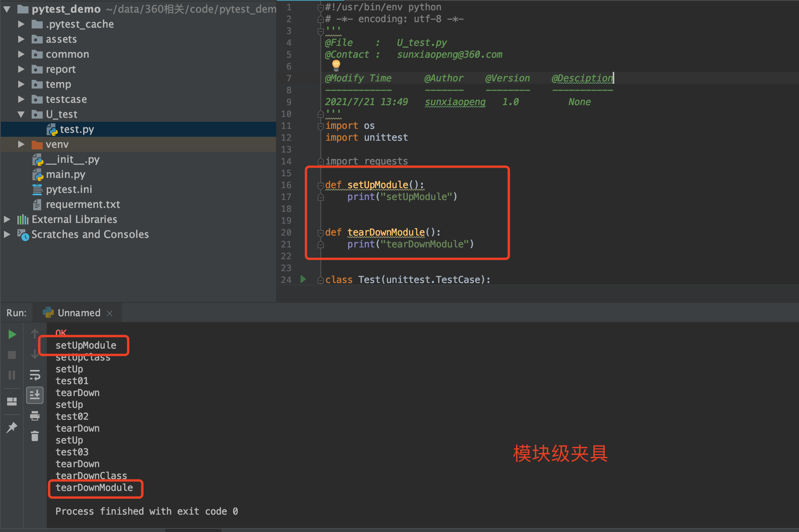Pin the Run tab with pin icon
The width and height of the screenshot is (799, 532).
[x=12, y=427]
